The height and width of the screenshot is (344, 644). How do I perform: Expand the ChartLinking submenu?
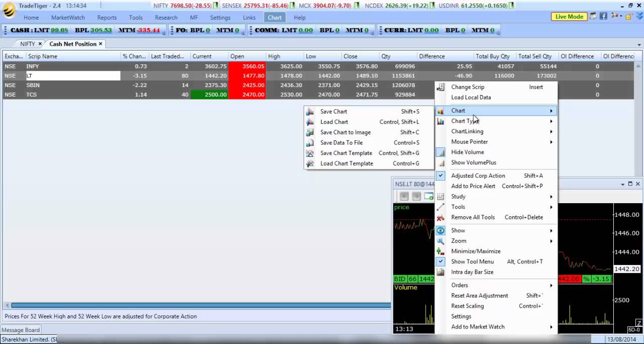pos(496,131)
